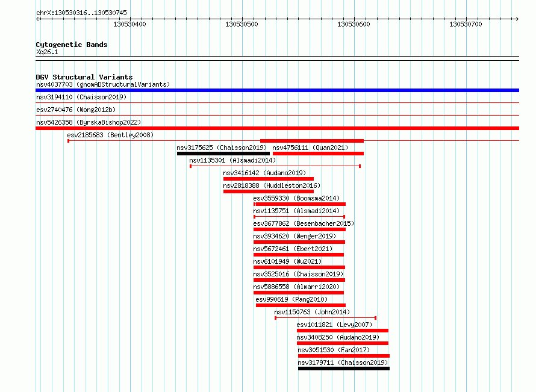Viewport: 536px width, 392px height.
Task: Select the red esv3677862 variant bar
Action: (299, 229)
